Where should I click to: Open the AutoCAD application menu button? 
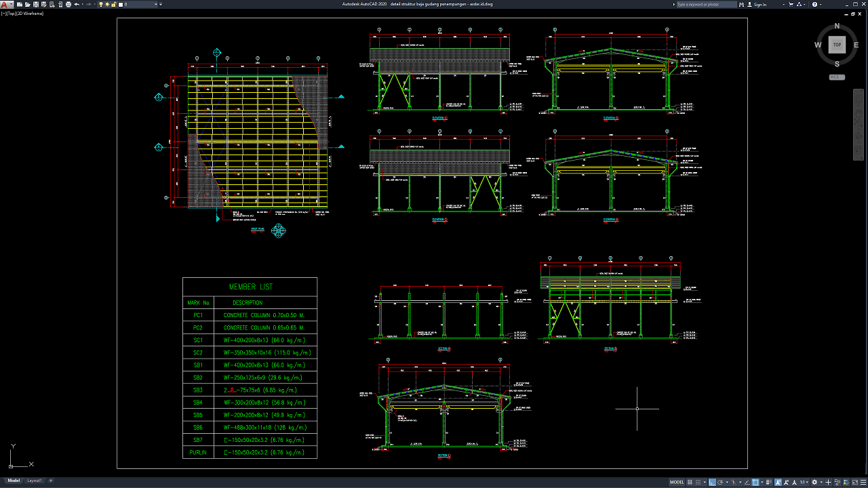(6, 5)
